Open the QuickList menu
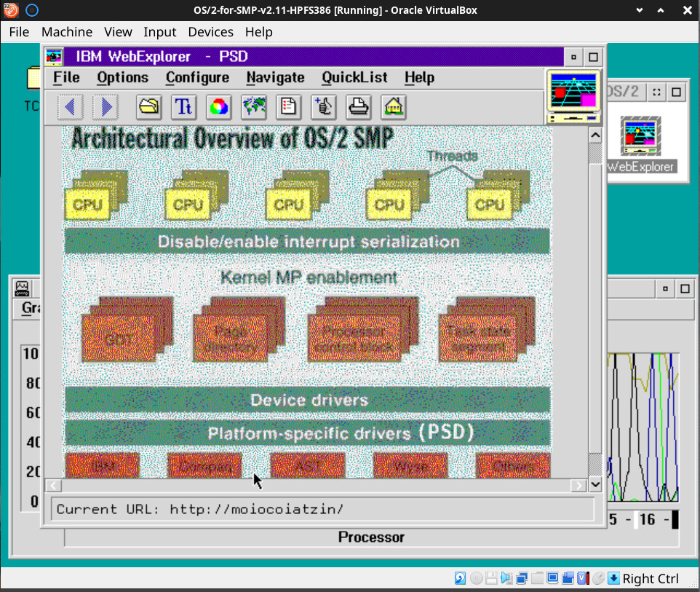Image resolution: width=700 pixels, height=592 pixels. pyautogui.click(x=354, y=77)
